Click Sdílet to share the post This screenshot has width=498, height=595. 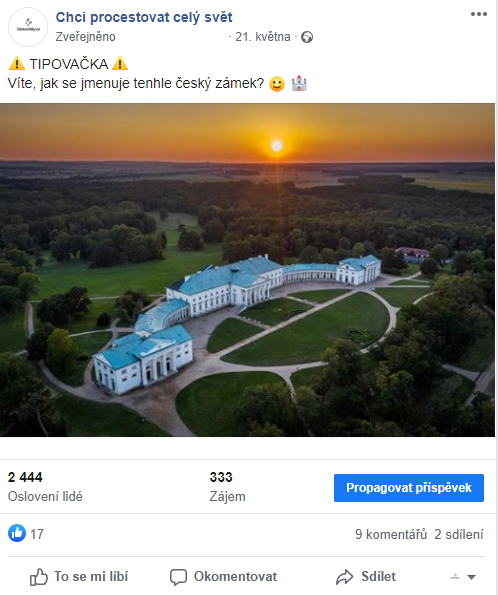pos(366,577)
